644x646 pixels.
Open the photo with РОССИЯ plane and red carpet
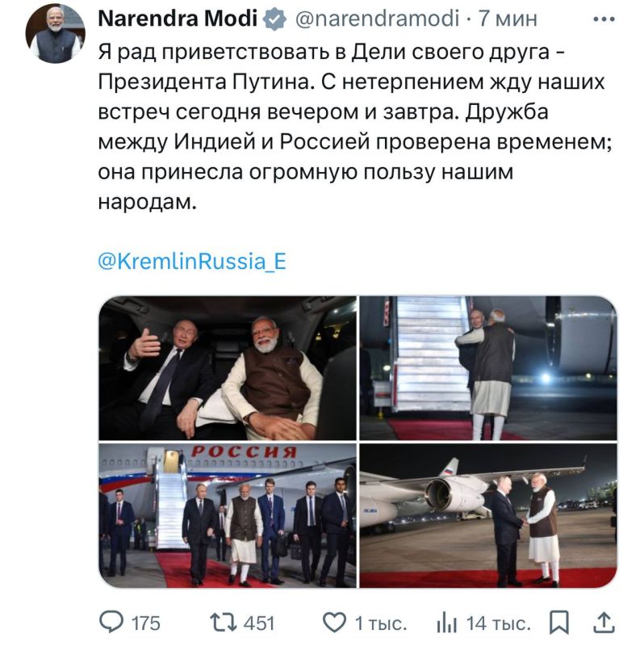tap(224, 513)
